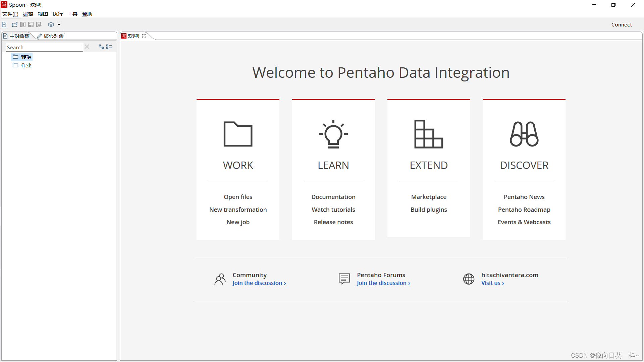Open the Documentation link
Screen dimensions: 644x362
[333, 197]
